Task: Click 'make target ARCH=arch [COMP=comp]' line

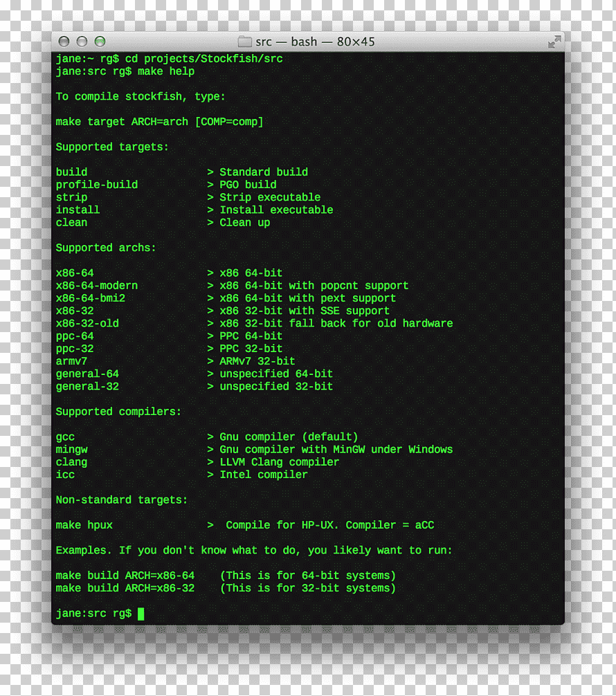Action: pos(159,122)
